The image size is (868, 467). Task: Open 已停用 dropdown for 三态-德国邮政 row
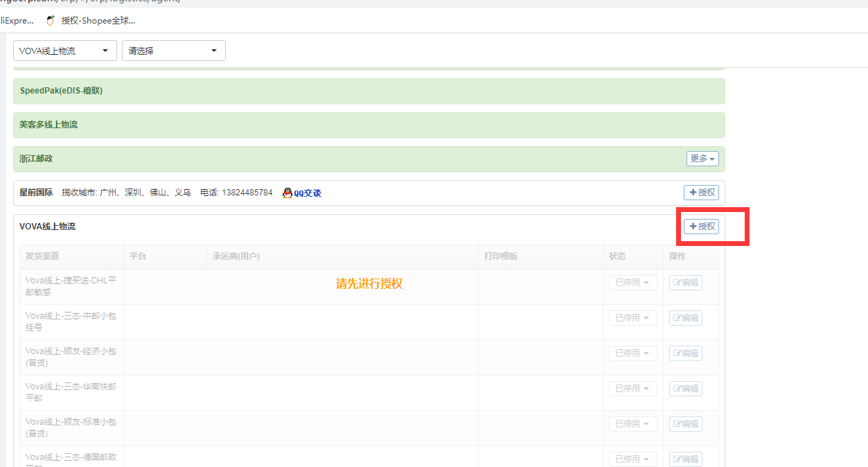point(633,459)
